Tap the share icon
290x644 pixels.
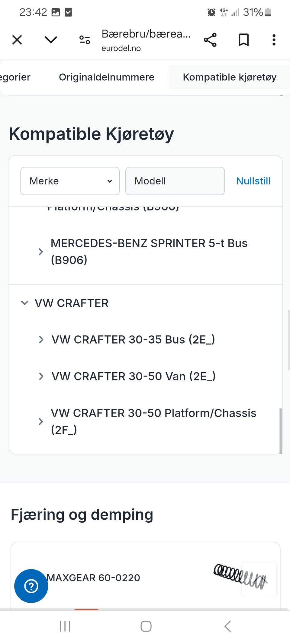point(210,40)
